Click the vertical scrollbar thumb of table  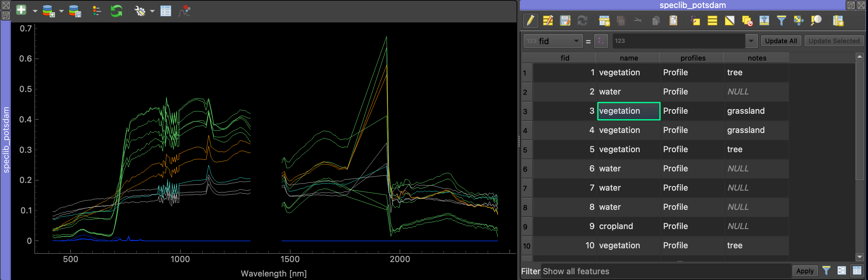pos(860,120)
